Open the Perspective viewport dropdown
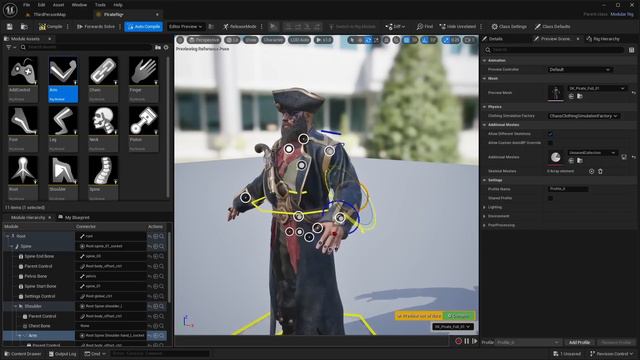 (204, 40)
